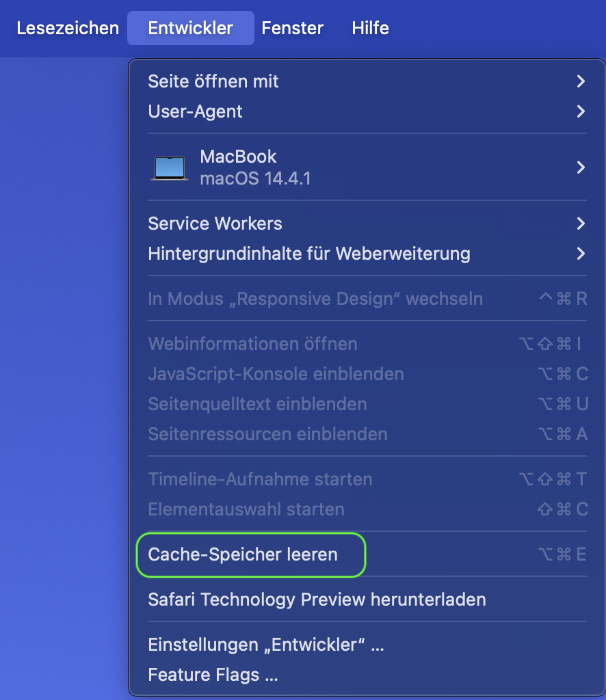Viewport: 606px width, 700px height.
Task: Expand the 'Seite öffnen mit' submenu chevron
Action: [581, 81]
